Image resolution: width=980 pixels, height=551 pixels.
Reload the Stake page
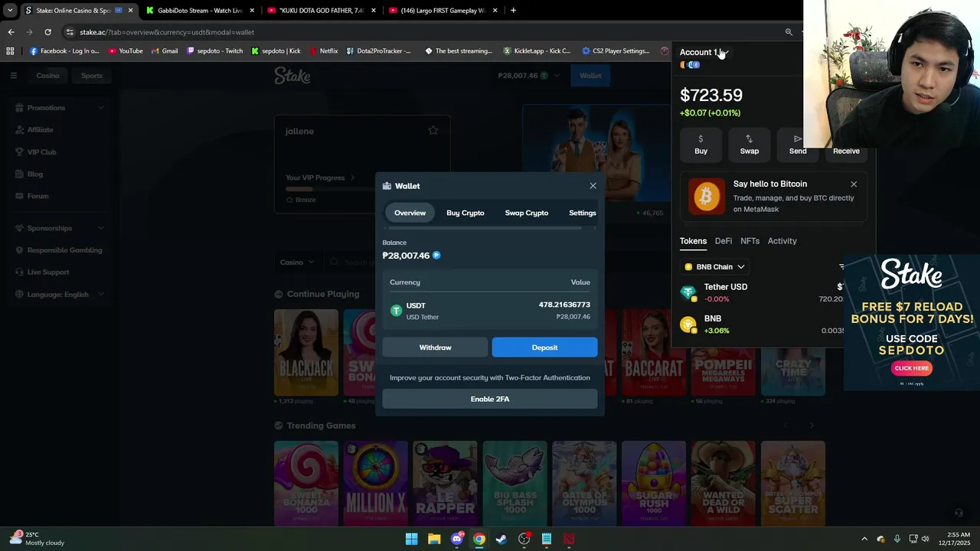click(x=47, y=32)
